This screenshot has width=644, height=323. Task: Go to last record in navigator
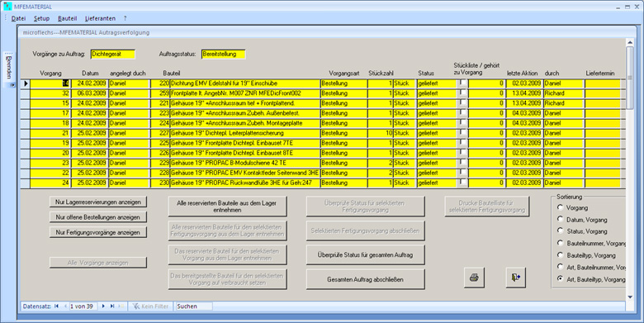112,306
